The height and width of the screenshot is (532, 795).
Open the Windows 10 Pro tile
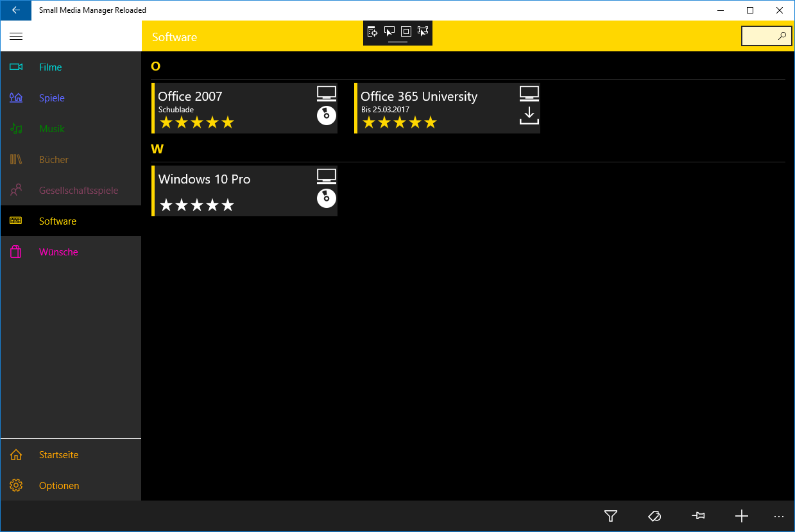244,191
